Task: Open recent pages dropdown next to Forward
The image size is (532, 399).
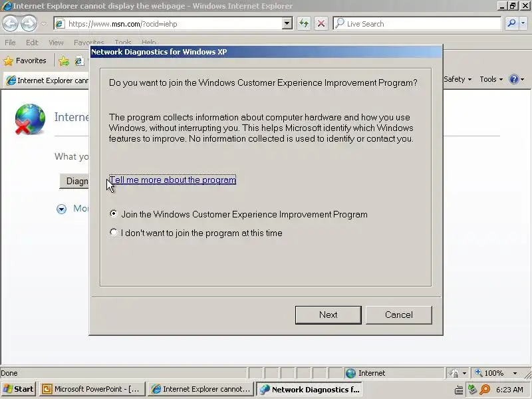Action: tap(44, 24)
